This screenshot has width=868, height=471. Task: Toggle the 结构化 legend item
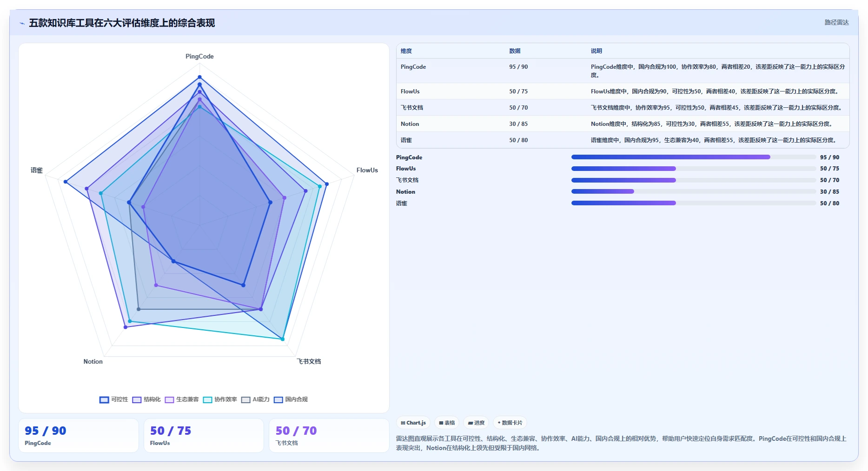(x=146, y=399)
